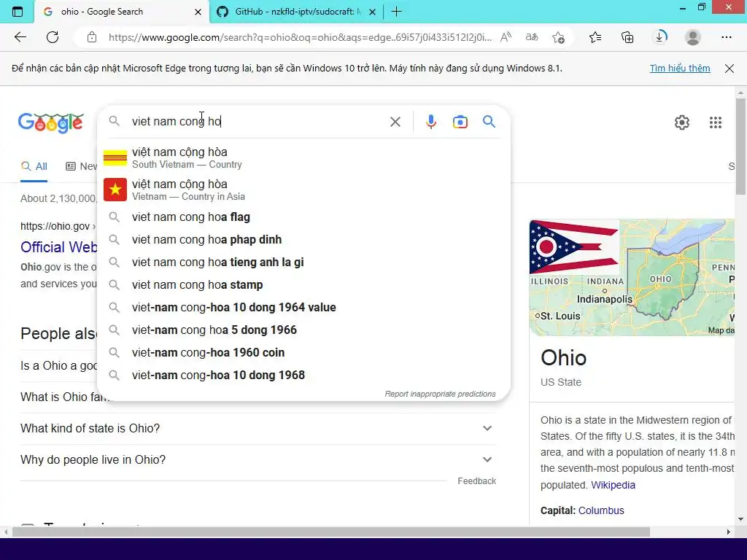The height and width of the screenshot is (560, 747).
Task: Open the Tìm hiểu thêm link
Action: click(680, 68)
